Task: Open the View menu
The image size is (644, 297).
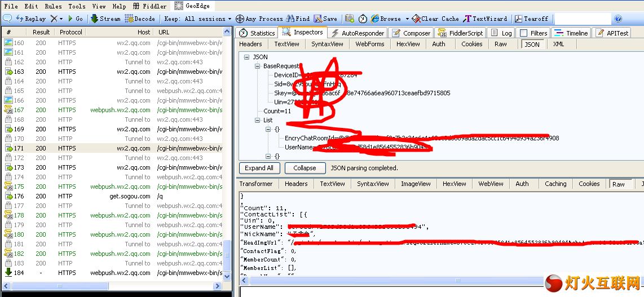Action: (x=99, y=6)
